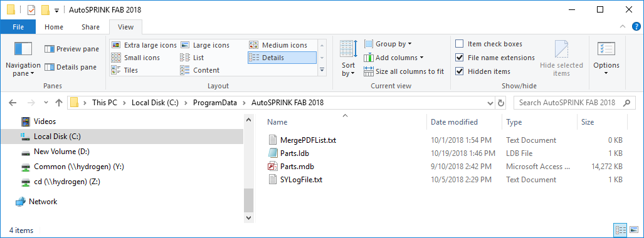Select the SYLogFile.txt file

pyautogui.click(x=301, y=179)
